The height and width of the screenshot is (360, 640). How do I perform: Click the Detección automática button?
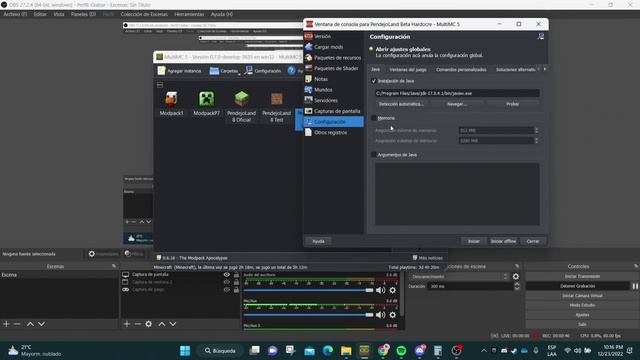pyautogui.click(x=401, y=104)
